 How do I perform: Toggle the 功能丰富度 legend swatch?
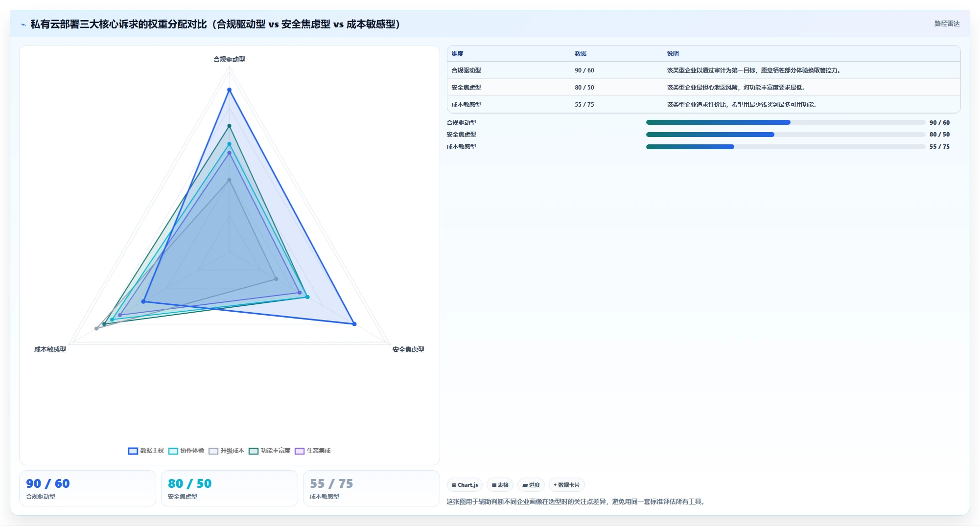(253, 451)
